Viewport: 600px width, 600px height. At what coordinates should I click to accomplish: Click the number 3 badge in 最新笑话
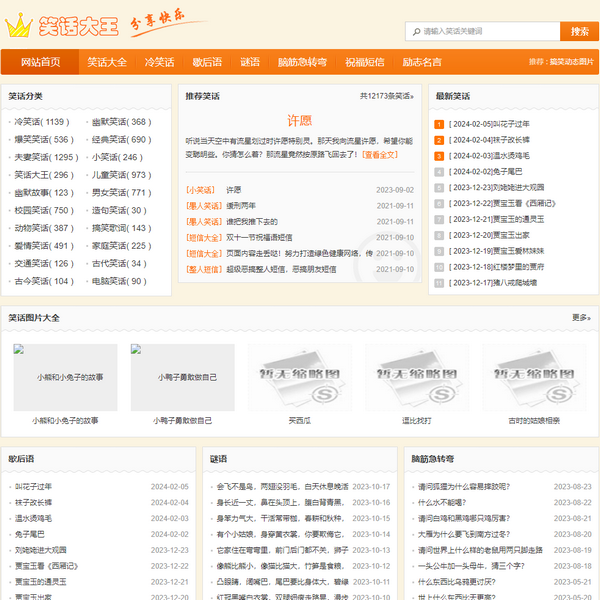click(x=438, y=156)
